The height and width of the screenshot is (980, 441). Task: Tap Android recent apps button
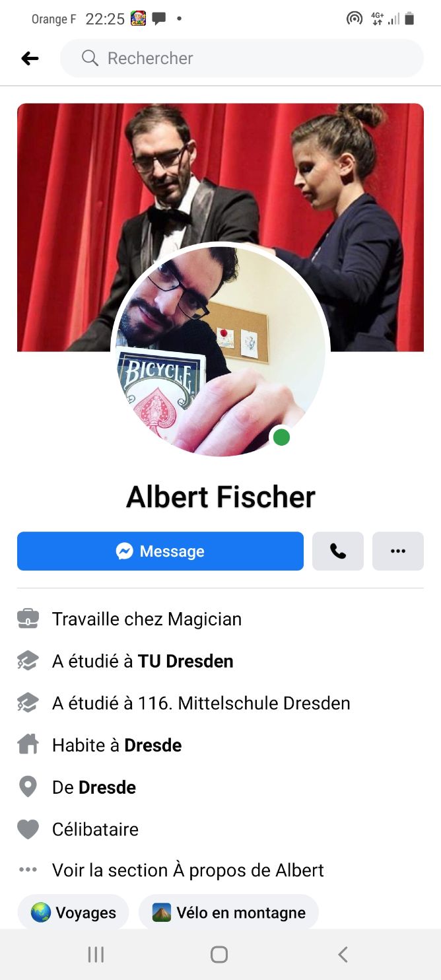[96, 954]
